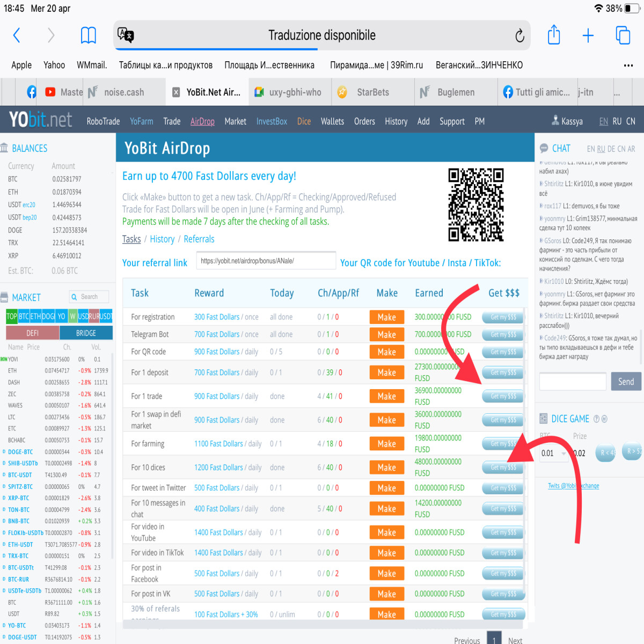Go back with Safari back arrow
Image resolution: width=644 pixels, height=644 pixels.
[x=17, y=35]
